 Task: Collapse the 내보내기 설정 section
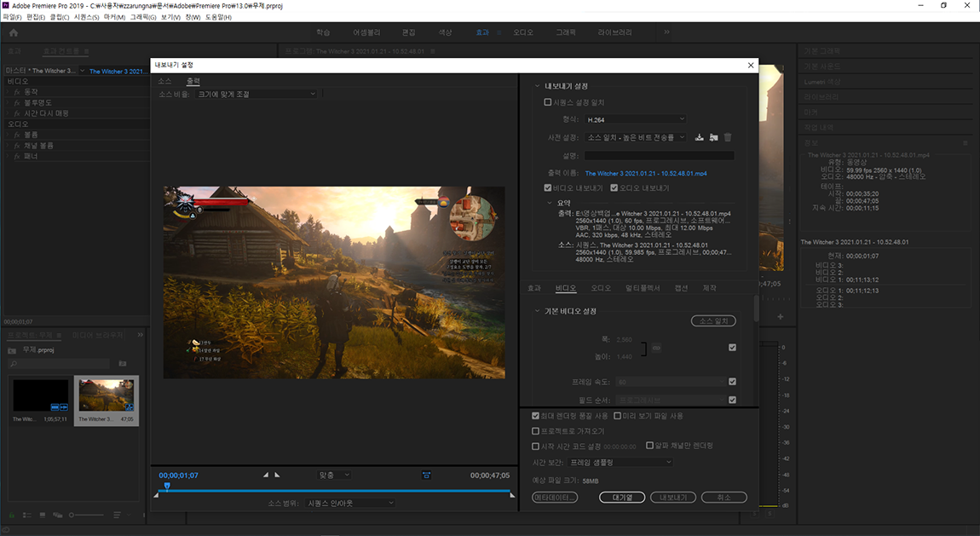tap(537, 86)
